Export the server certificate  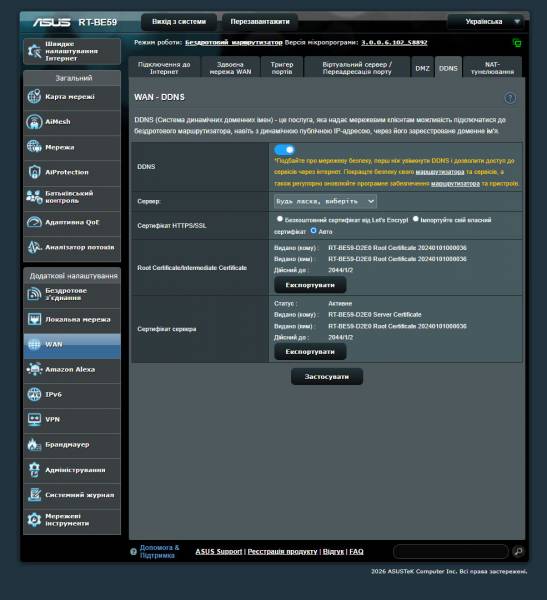click(310, 352)
